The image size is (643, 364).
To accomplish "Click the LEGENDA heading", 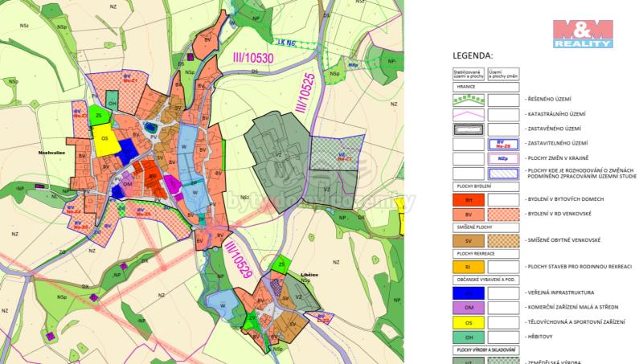I will click(x=473, y=57).
